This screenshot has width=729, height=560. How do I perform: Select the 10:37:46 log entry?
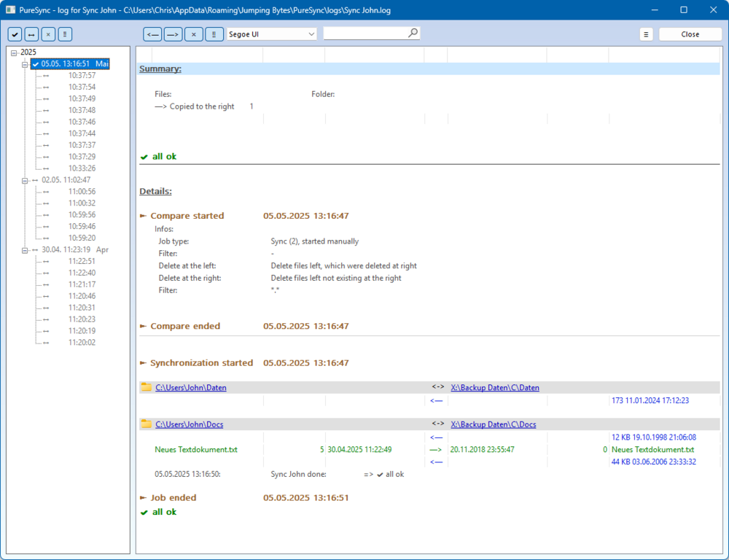(82, 122)
